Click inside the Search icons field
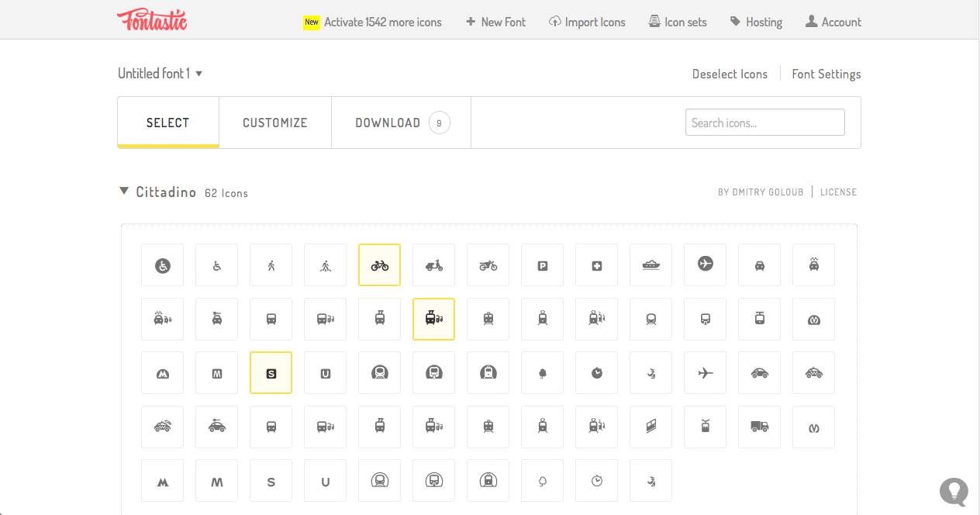This screenshot has width=980, height=515. [764, 122]
